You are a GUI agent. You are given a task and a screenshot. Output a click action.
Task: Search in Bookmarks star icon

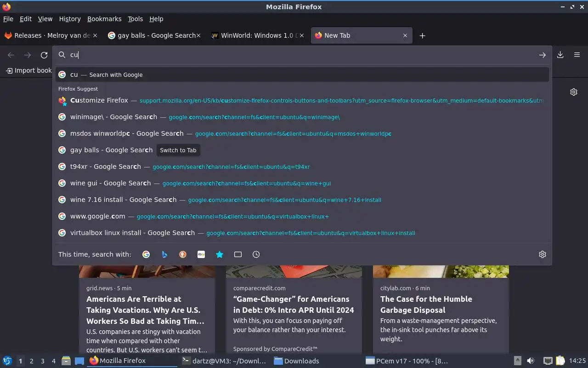[x=220, y=254]
